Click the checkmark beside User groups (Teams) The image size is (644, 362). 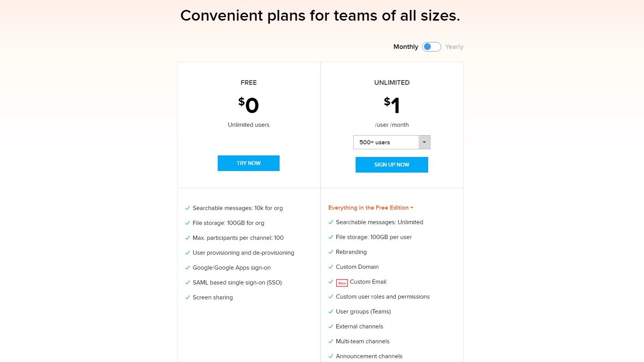tap(331, 312)
